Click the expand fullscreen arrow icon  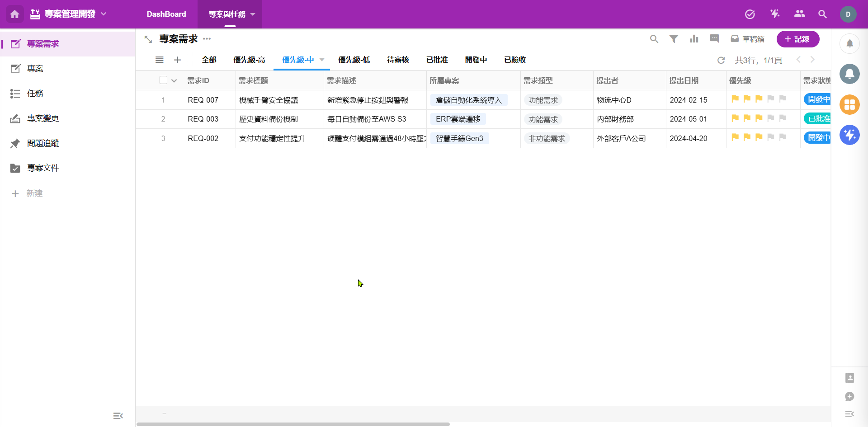pos(148,39)
